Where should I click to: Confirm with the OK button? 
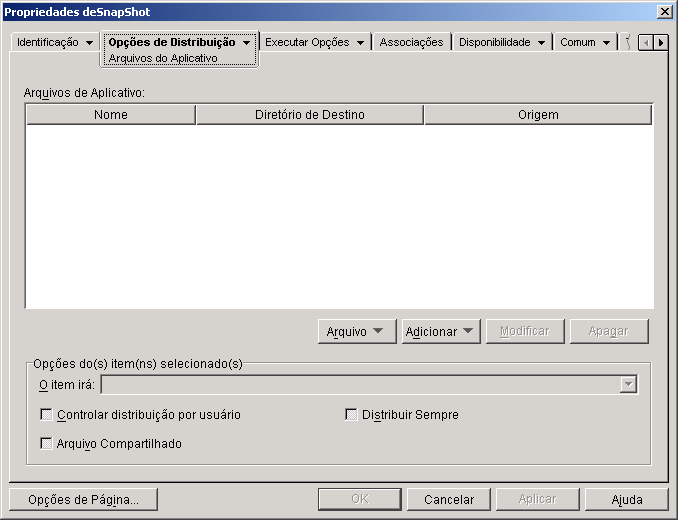[360, 500]
